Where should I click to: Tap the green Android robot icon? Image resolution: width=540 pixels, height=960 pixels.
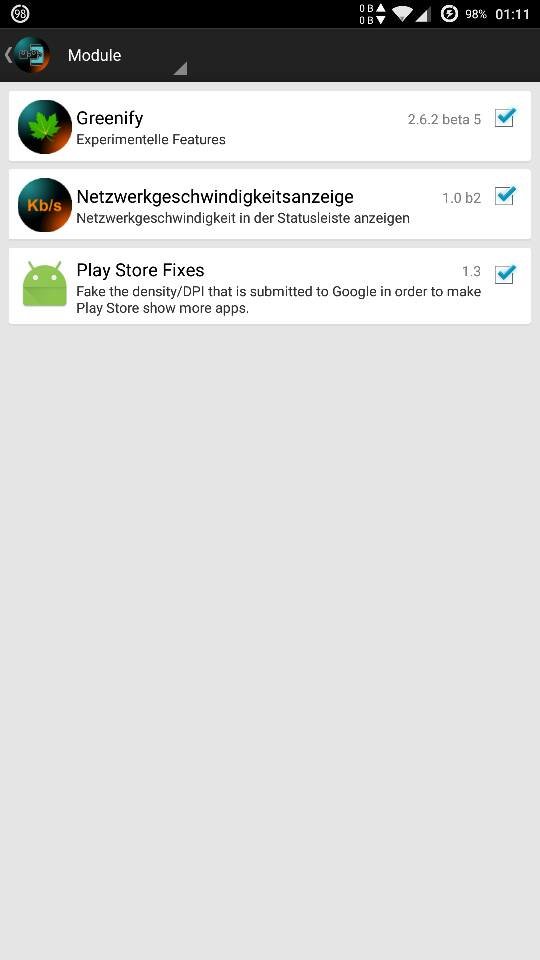tap(45, 283)
